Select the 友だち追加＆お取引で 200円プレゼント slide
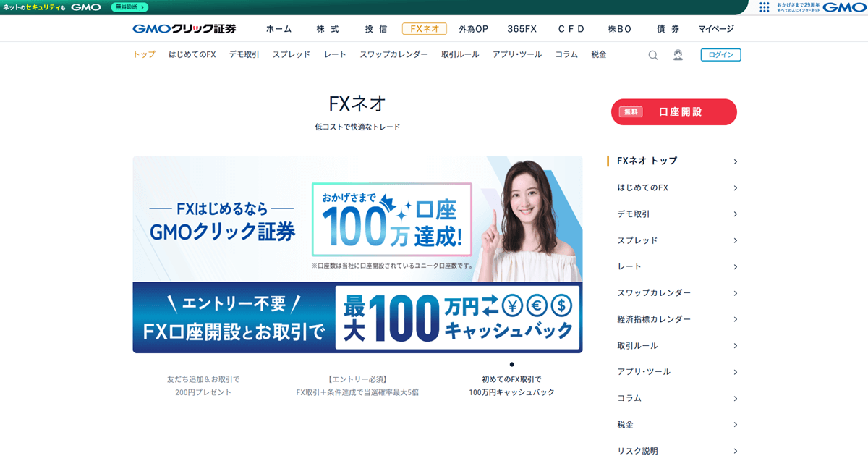Image resolution: width=868 pixels, height=456 pixels. tap(203, 386)
